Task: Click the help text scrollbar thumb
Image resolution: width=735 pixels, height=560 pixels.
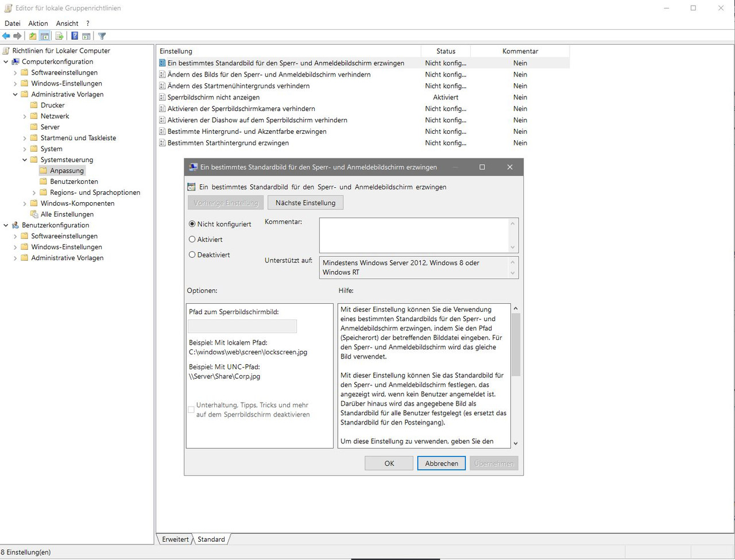Action: (516, 345)
